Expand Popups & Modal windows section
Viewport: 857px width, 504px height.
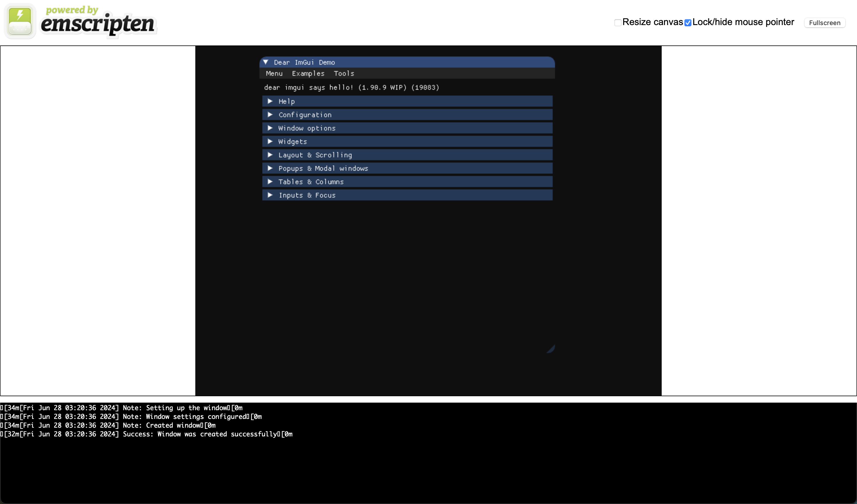click(x=408, y=168)
